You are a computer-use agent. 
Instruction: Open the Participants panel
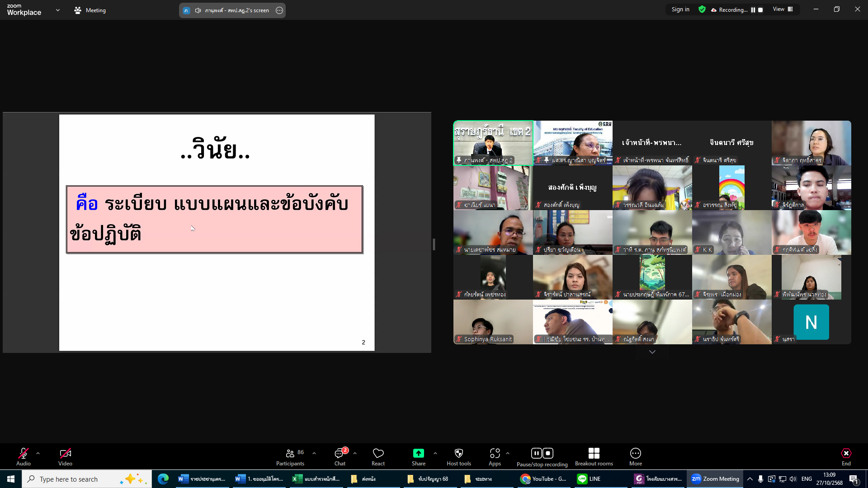tap(290, 456)
